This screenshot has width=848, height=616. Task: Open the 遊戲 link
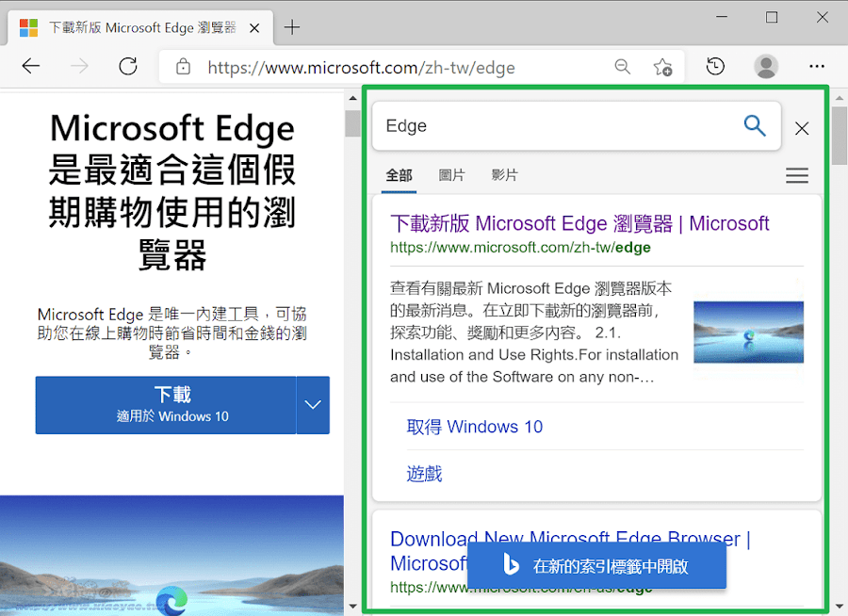point(424,474)
